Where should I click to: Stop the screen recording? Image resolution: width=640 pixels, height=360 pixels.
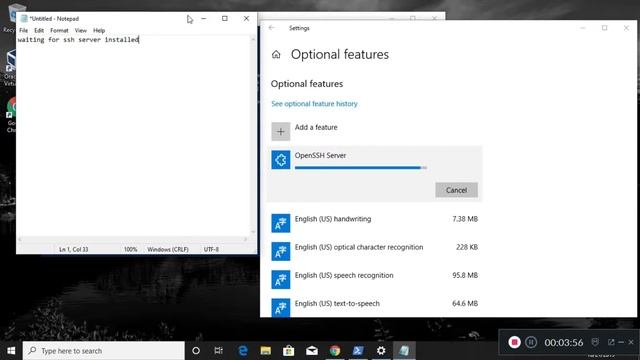[514, 342]
